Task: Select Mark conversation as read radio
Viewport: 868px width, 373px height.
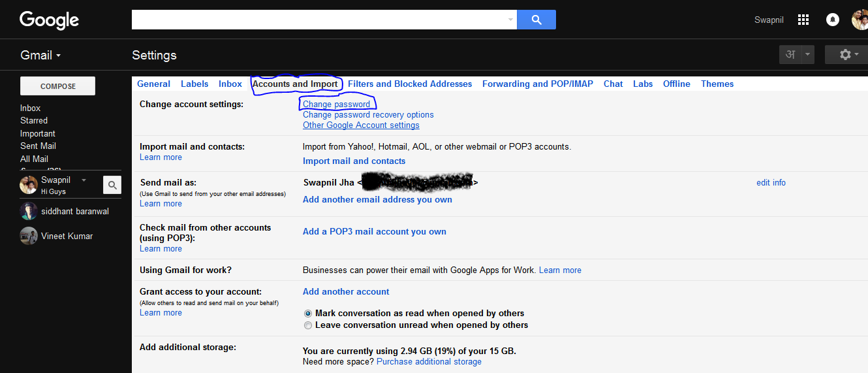Action: click(x=308, y=314)
